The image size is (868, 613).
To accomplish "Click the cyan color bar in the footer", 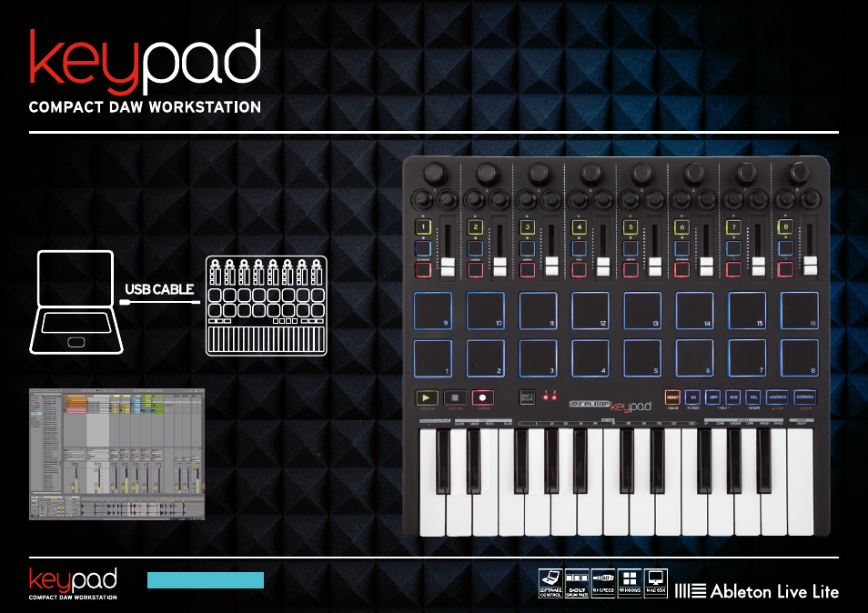I will point(206,580).
